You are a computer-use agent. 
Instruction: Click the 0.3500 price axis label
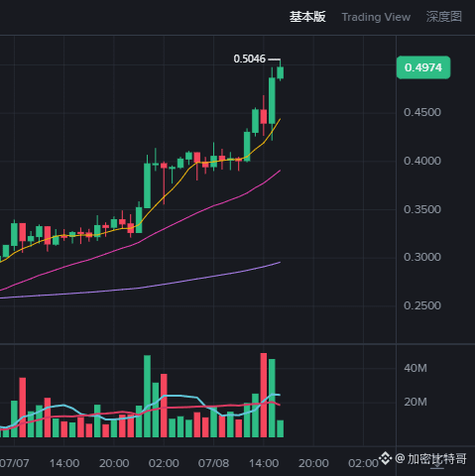click(x=422, y=209)
